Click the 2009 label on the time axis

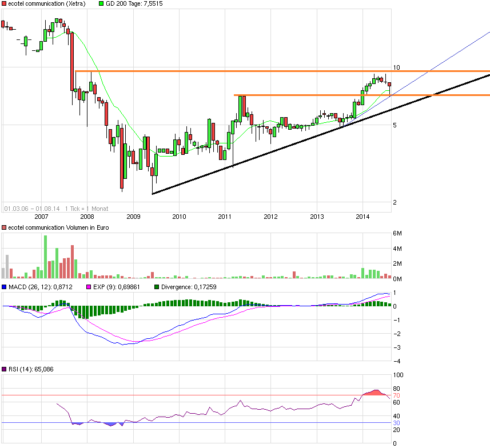pos(133,217)
